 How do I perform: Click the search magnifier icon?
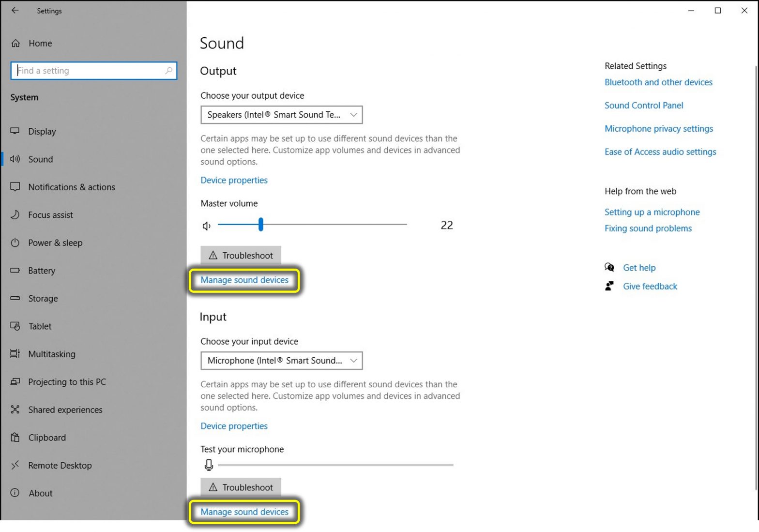click(168, 71)
